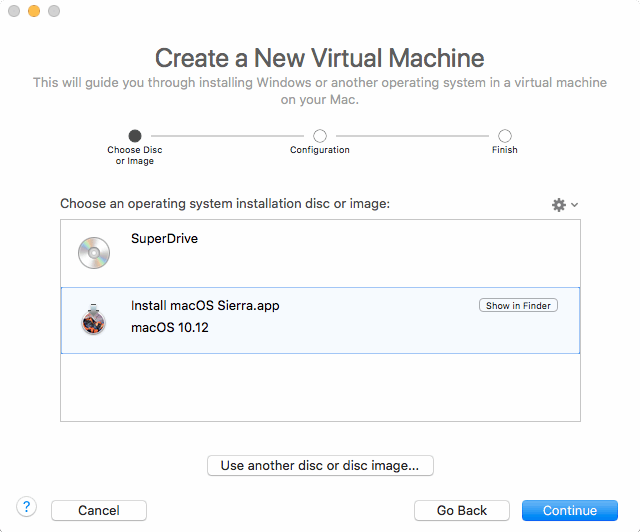The image size is (640, 532).
Task: Click the blue Continue button
Action: tap(570, 510)
